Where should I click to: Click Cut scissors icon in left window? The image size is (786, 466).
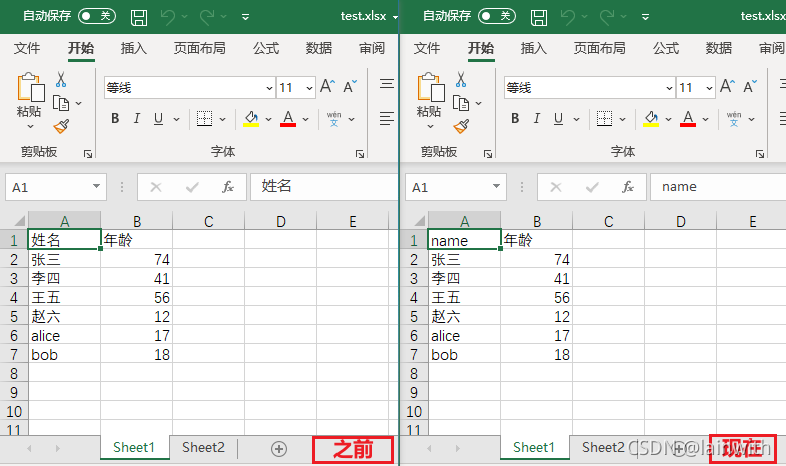click(61, 79)
